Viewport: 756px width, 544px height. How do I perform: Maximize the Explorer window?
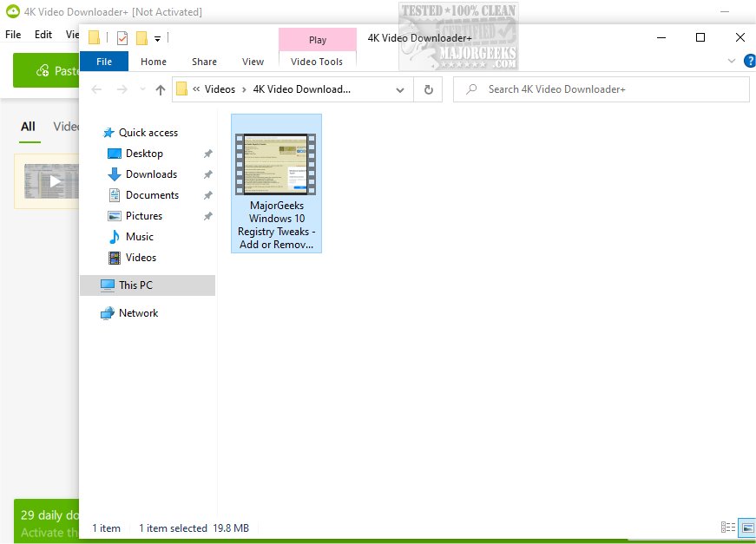point(700,37)
